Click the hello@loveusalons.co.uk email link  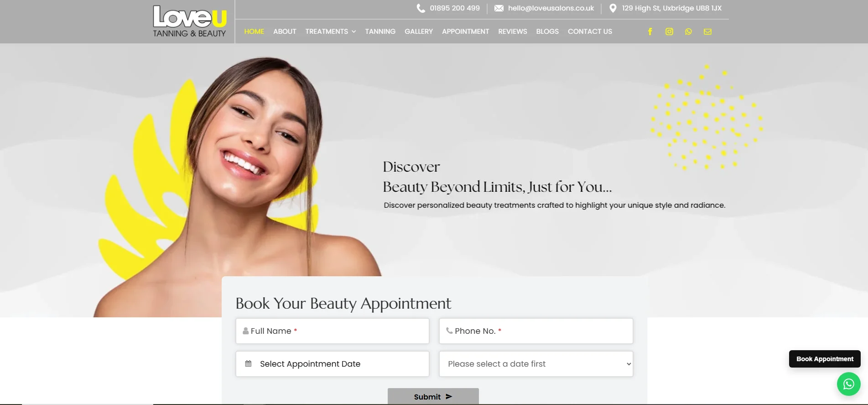551,8
